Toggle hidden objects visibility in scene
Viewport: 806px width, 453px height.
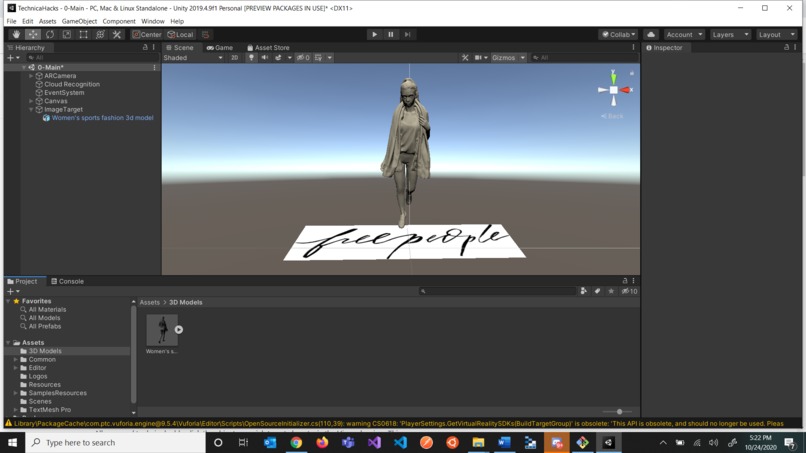(x=303, y=58)
